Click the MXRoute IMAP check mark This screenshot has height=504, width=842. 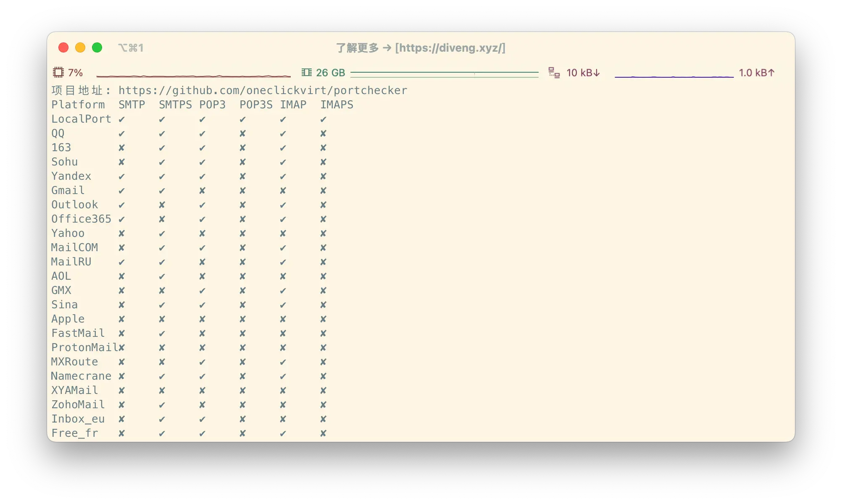(283, 362)
